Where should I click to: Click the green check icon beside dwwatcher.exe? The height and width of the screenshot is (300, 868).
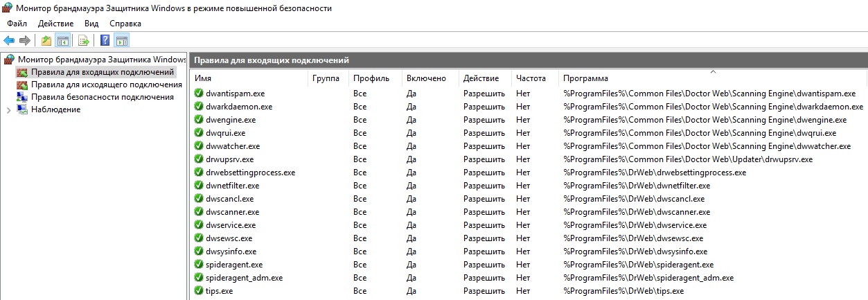tap(199, 146)
